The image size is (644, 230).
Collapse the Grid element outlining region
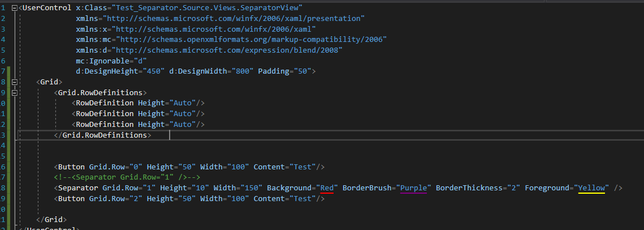tap(15, 82)
